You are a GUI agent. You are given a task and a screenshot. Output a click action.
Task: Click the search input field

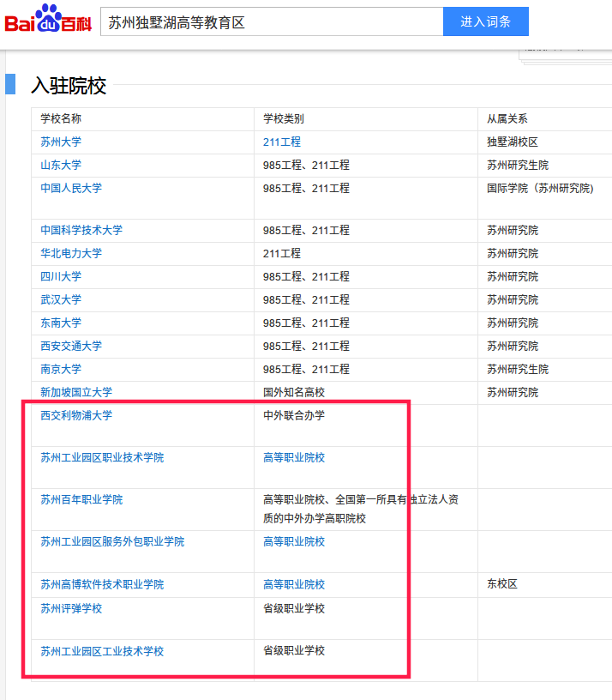click(271, 22)
